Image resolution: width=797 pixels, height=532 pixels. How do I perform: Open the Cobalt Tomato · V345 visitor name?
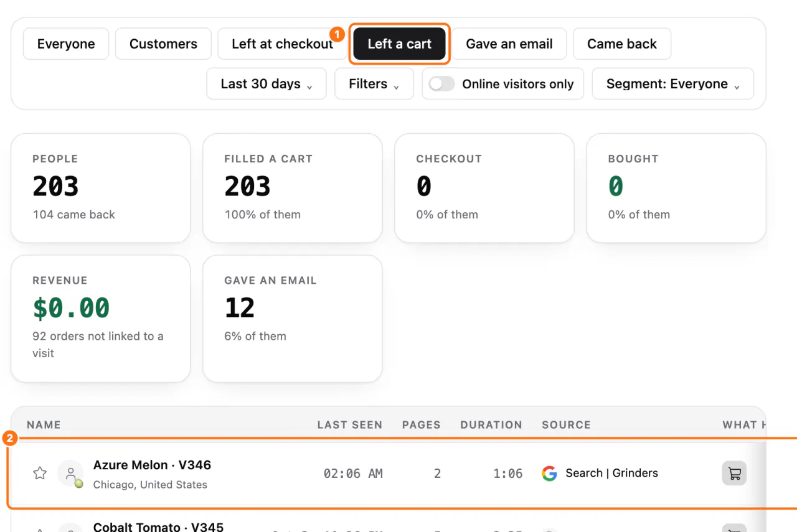point(158,526)
